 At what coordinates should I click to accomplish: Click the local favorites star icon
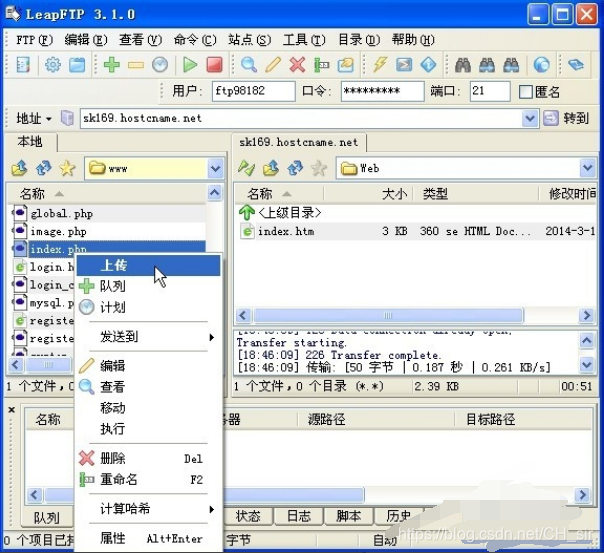(67, 168)
